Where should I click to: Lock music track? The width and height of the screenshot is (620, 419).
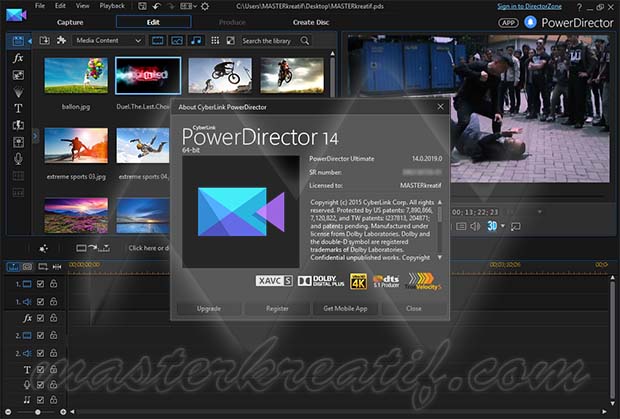53,400
